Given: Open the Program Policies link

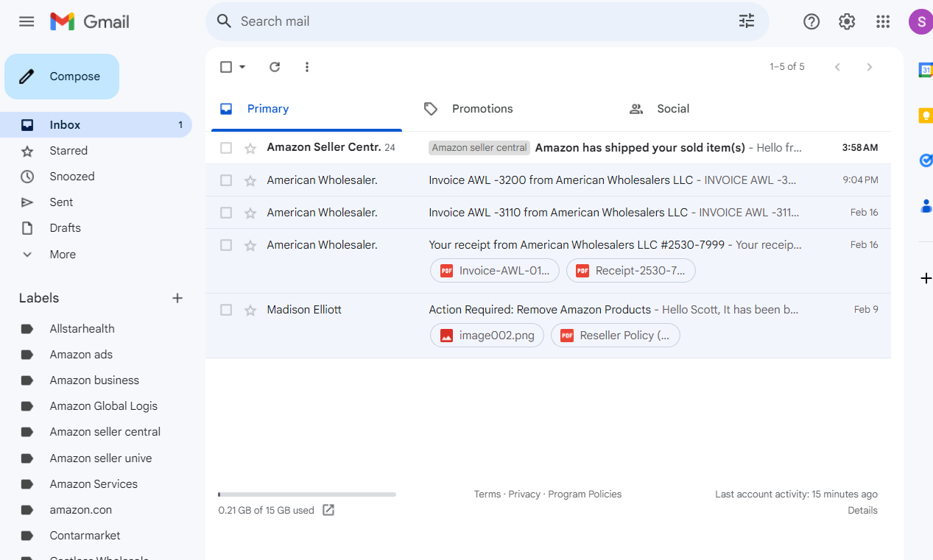Looking at the screenshot, I should coord(585,495).
